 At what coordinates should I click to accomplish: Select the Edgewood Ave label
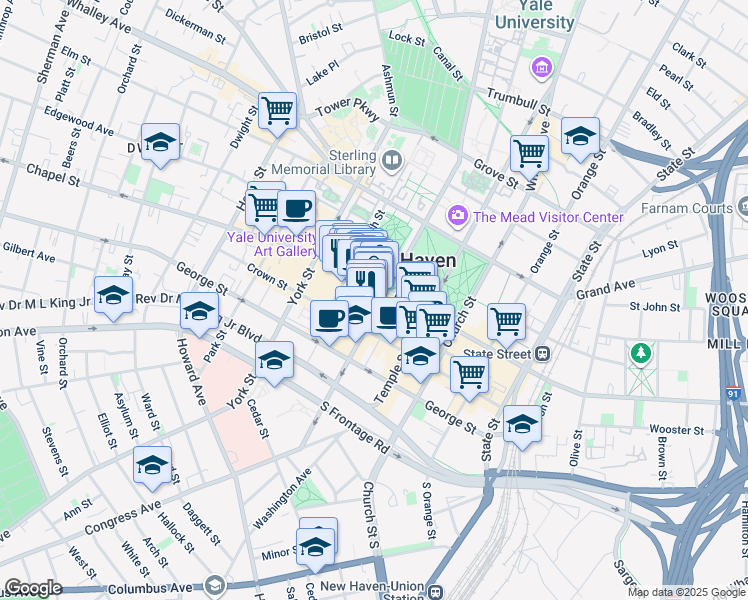(79, 121)
